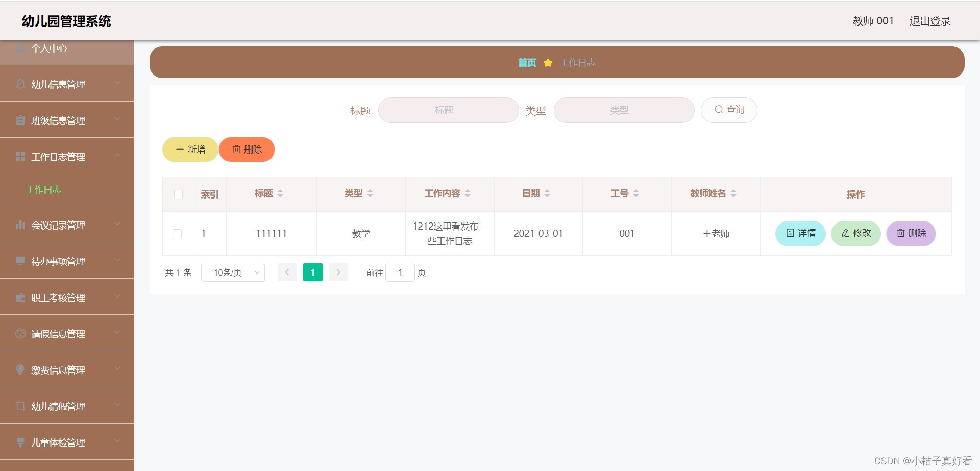Image resolution: width=980 pixels, height=471 pixels.
Task: Click 修改 to edit row 111111
Action: coord(856,233)
